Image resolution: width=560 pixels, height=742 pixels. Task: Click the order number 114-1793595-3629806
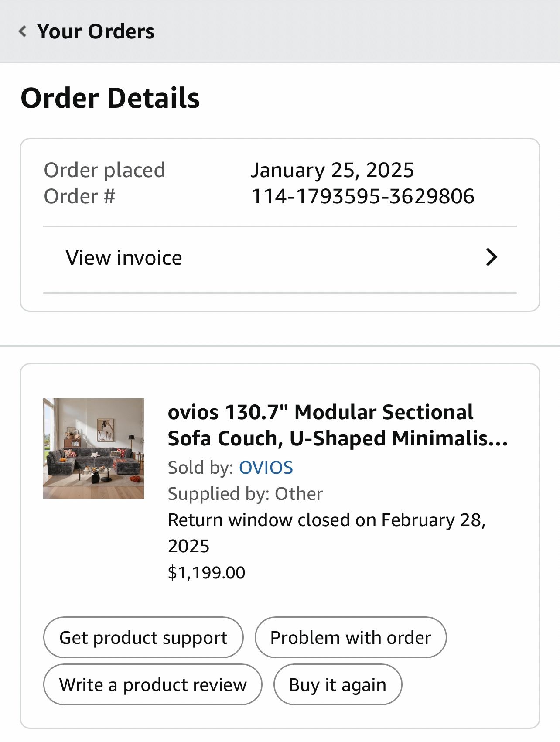tap(364, 196)
